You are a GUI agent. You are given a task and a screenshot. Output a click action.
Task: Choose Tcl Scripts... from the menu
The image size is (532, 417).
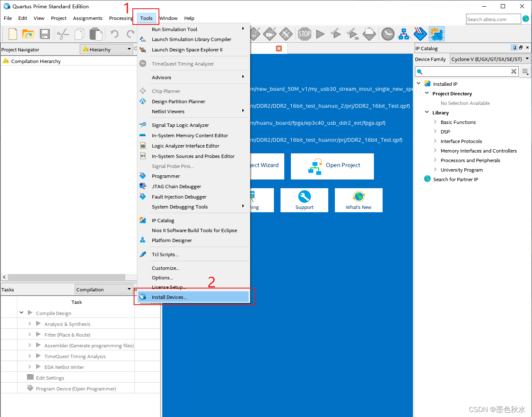coord(193,255)
